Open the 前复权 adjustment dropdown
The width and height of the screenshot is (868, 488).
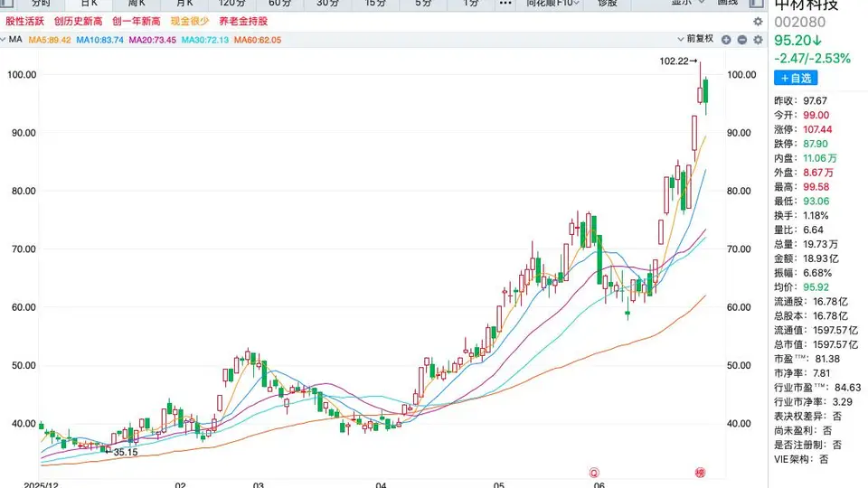coord(696,39)
